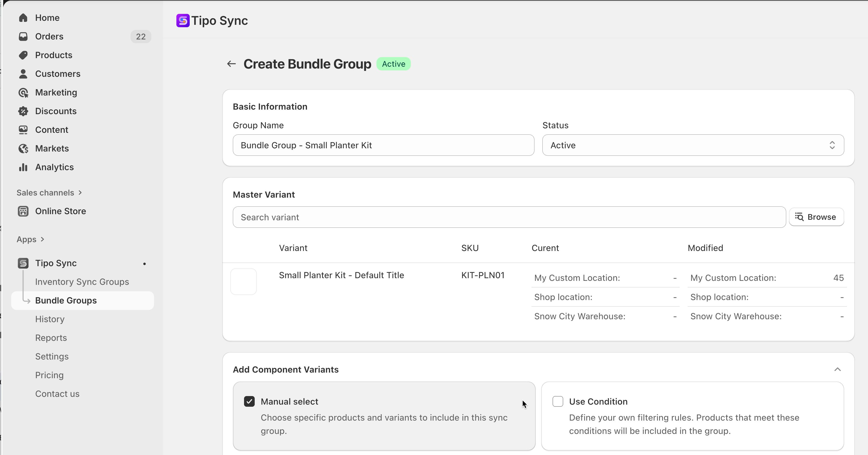Click the Search variant input field
Viewport: 868px width, 455px height.
pos(509,217)
